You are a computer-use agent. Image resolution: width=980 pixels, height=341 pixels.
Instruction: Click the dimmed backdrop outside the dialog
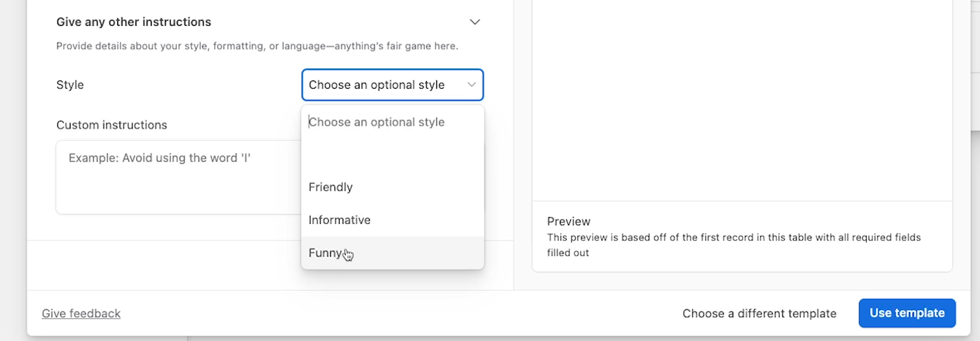click(x=13, y=170)
